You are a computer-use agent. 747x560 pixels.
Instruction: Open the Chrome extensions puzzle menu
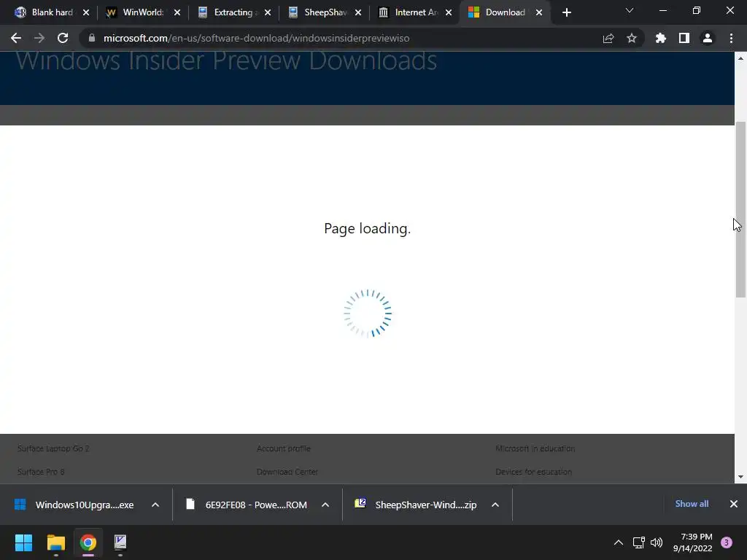pos(660,38)
